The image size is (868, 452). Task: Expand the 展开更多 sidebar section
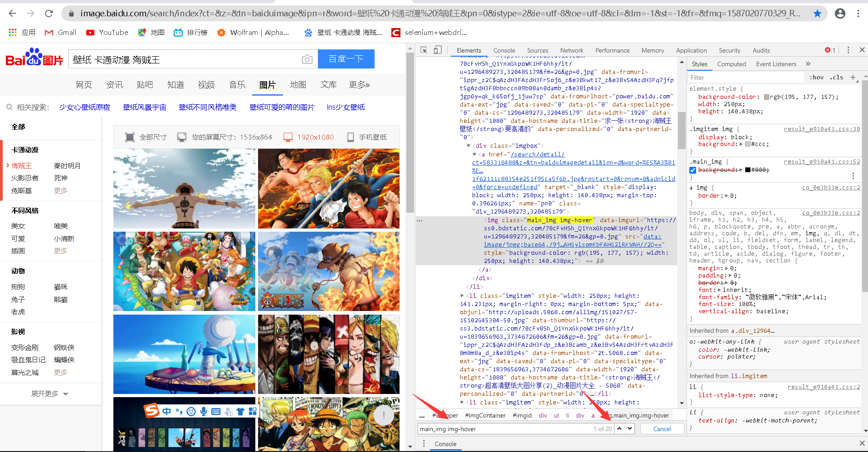(x=49, y=394)
